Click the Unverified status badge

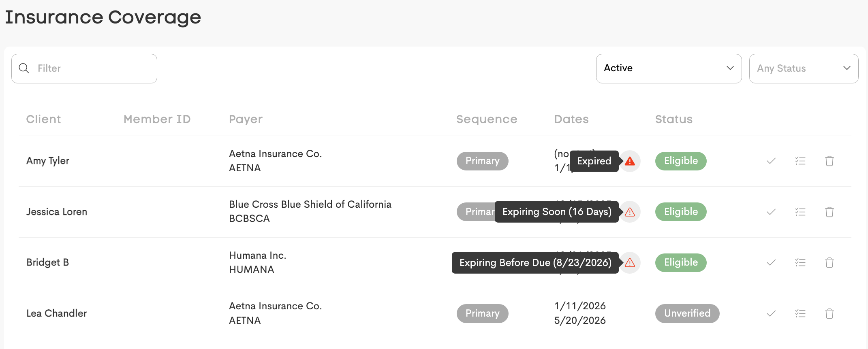pos(687,313)
